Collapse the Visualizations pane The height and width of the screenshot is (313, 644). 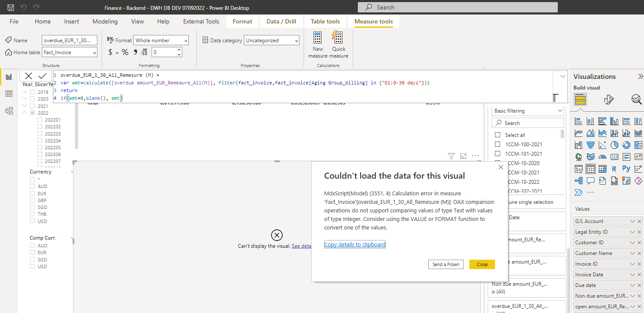point(640,77)
